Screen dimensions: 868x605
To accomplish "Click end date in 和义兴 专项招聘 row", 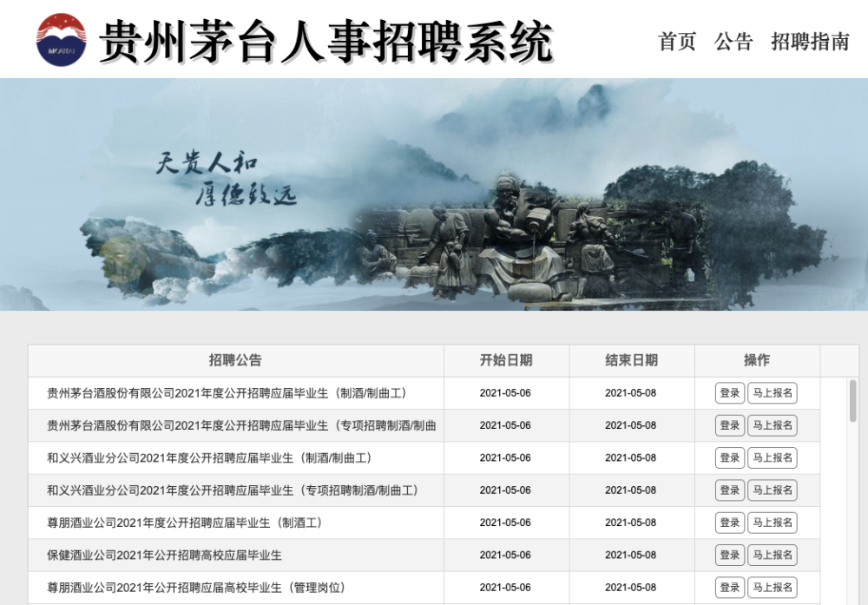I will click(630, 490).
